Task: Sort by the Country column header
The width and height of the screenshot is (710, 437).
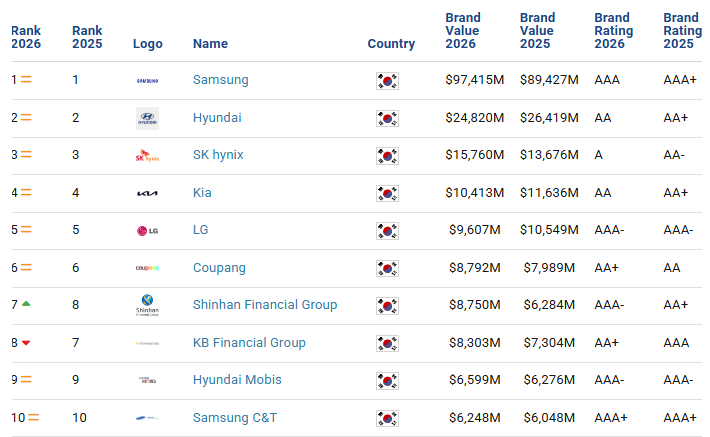Action: click(391, 44)
